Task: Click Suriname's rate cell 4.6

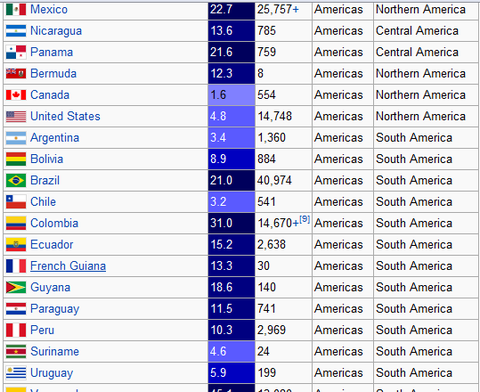Action: (x=231, y=351)
